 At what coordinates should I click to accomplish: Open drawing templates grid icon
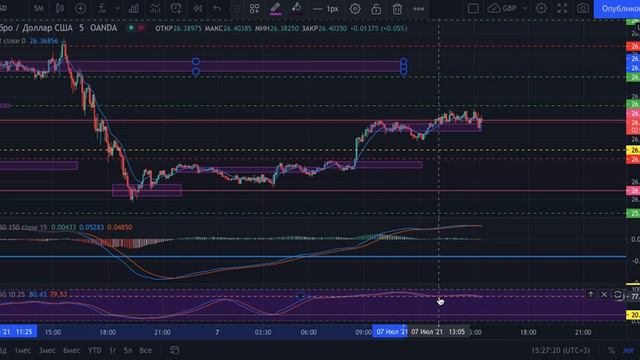point(254,9)
